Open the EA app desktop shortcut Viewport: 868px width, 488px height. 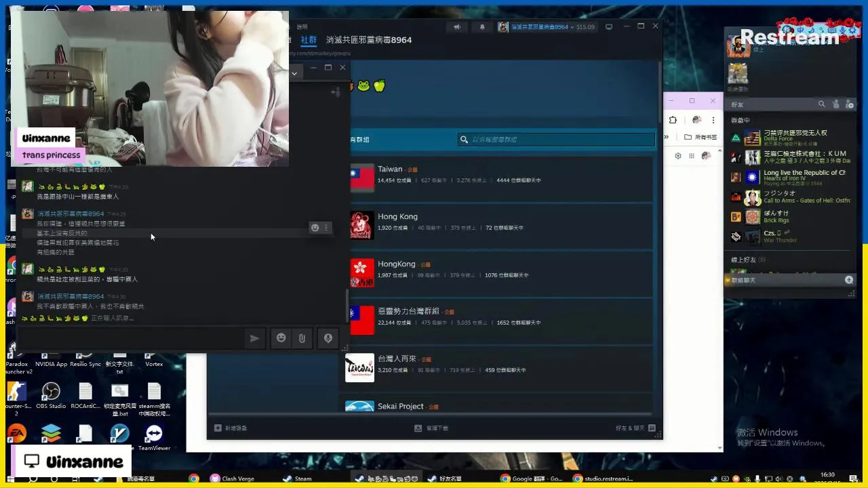16,434
